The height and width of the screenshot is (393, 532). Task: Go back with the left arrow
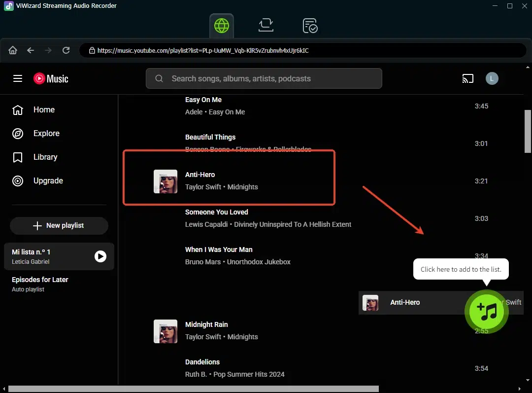pyautogui.click(x=31, y=50)
